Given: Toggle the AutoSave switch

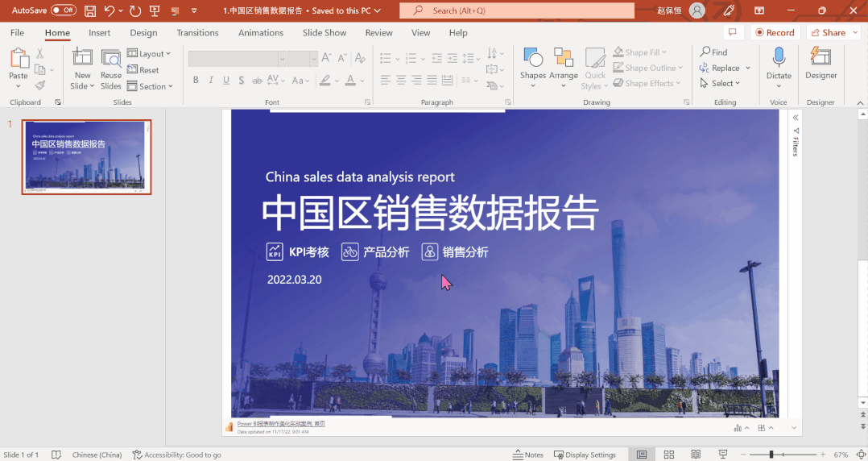Looking at the screenshot, I should [64, 10].
